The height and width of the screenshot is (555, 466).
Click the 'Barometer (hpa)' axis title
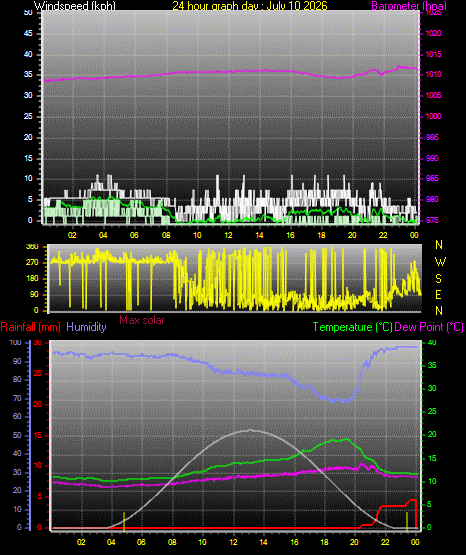(409, 6)
